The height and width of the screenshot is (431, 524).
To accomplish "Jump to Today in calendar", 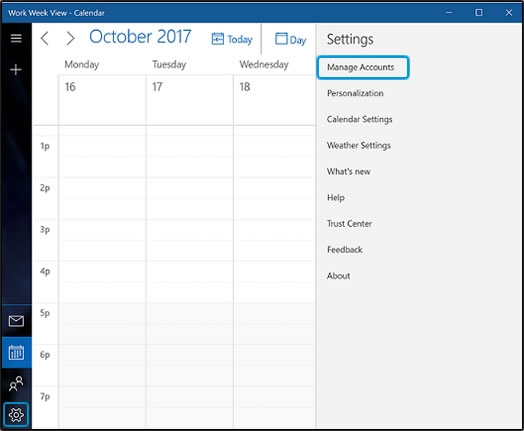I will tap(232, 39).
